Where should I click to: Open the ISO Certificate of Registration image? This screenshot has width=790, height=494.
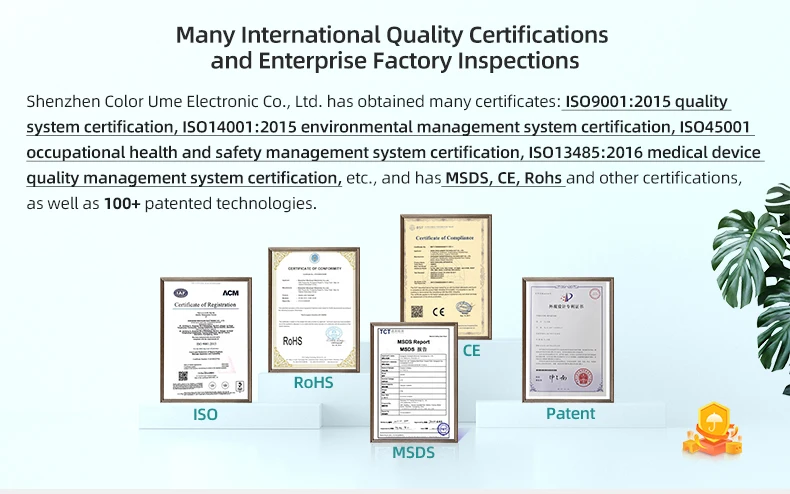[206, 340]
